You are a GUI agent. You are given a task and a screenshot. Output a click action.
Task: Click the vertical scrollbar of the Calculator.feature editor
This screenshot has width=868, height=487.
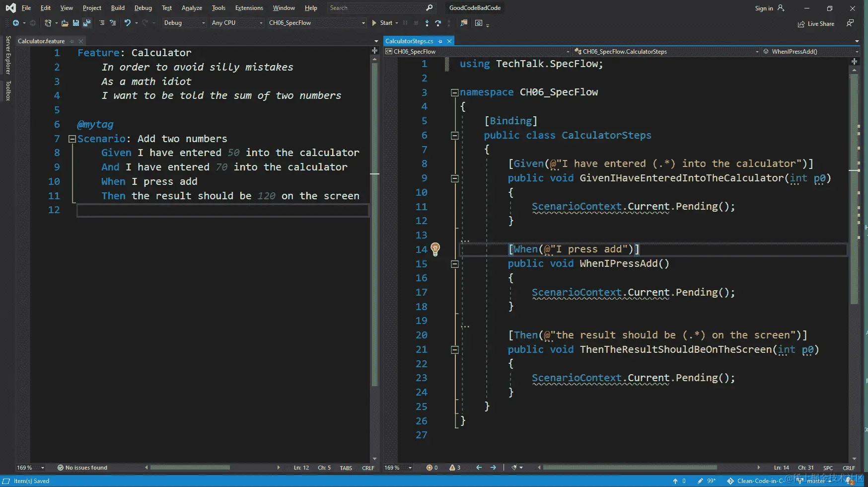[375, 224]
